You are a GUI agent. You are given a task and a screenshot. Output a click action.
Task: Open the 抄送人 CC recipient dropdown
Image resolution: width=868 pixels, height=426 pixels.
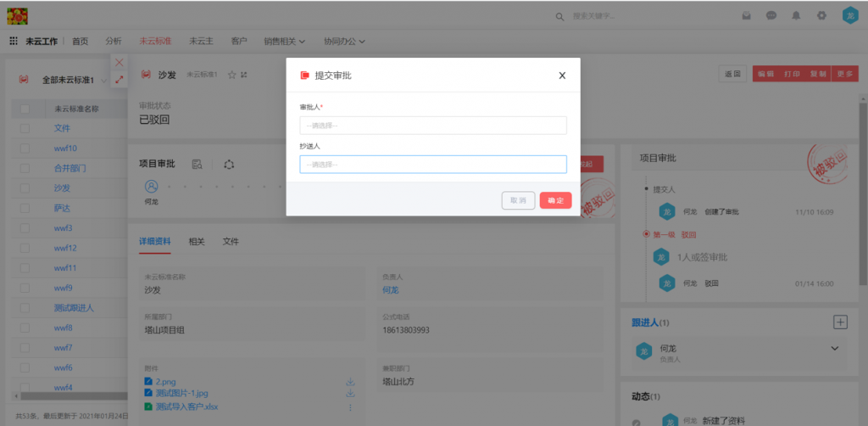[x=432, y=165]
